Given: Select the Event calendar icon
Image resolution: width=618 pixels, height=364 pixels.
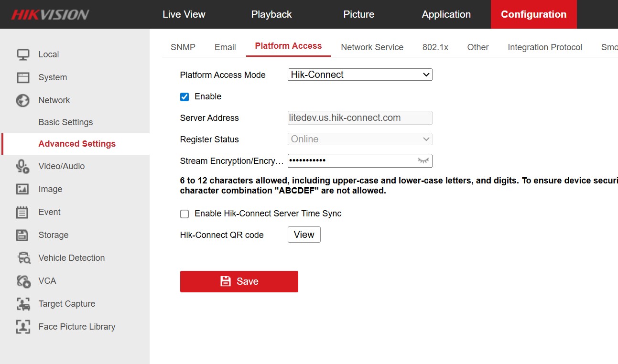Looking at the screenshot, I should [x=22, y=212].
